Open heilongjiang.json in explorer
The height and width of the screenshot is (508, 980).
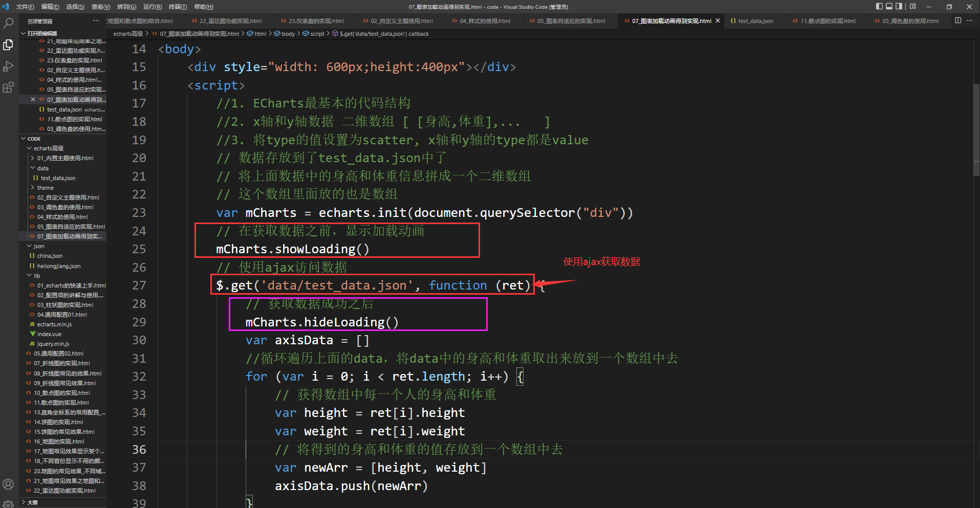[x=58, y=266]
